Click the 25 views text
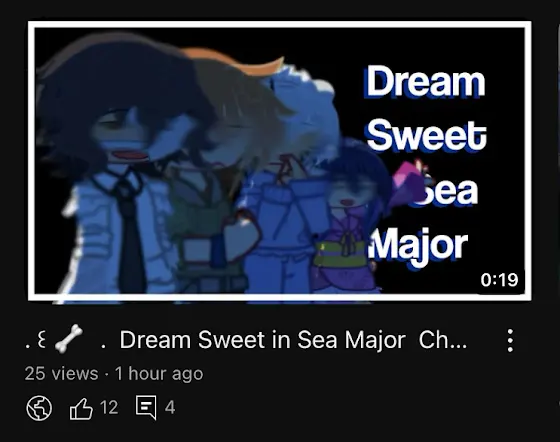560x442 pixels. click(x=61, y=374)
